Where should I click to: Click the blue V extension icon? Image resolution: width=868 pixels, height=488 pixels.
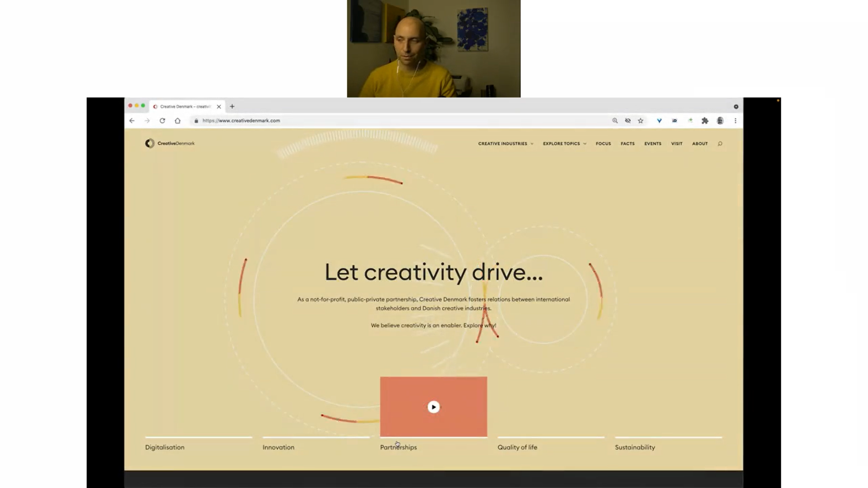[x=659, y=121]
